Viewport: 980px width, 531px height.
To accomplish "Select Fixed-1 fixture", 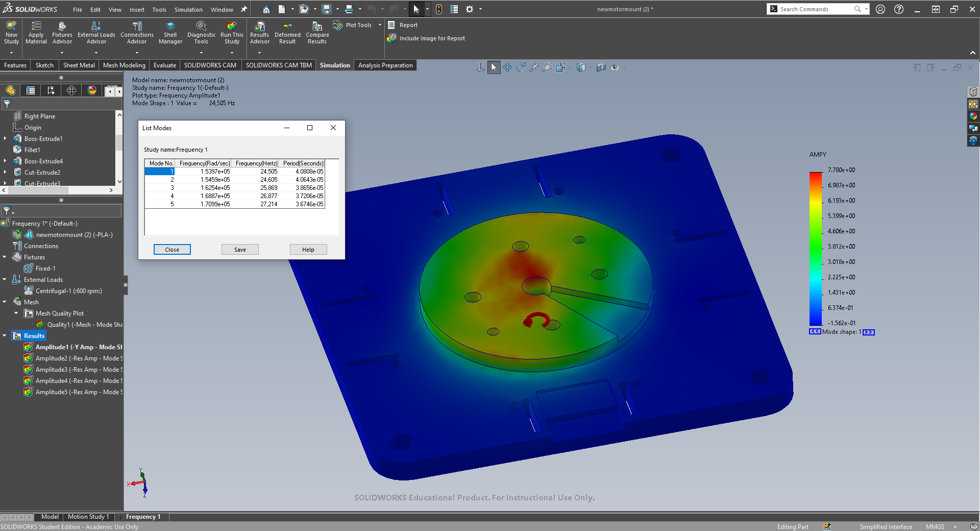I will coord(40,269).
